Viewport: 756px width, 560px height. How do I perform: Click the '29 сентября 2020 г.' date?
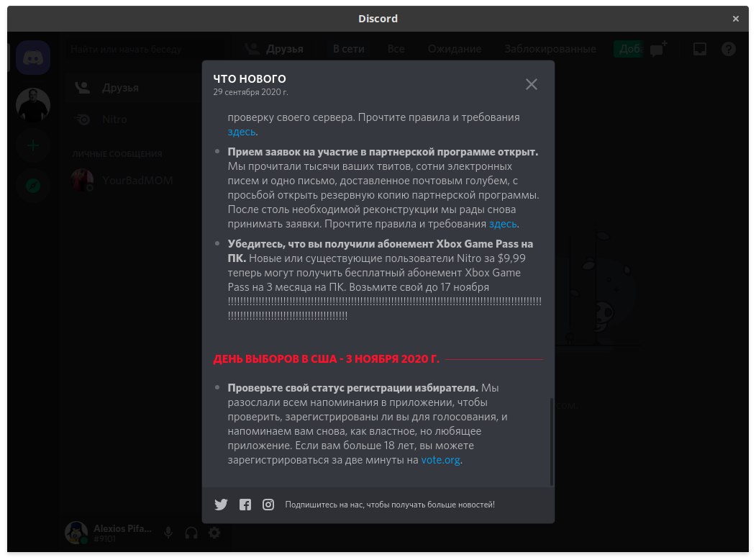point(251,92)
